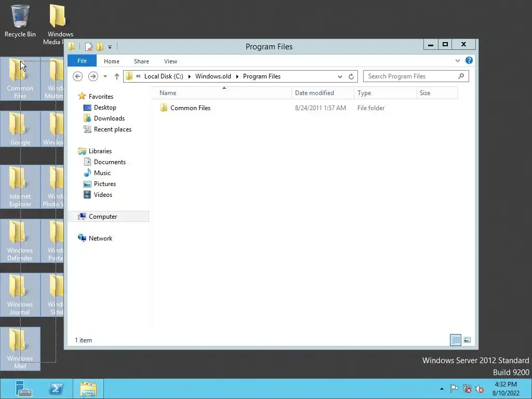Open Recent places in navigation pane
This screenshot has width=532, height=399.
click(113, 129)
